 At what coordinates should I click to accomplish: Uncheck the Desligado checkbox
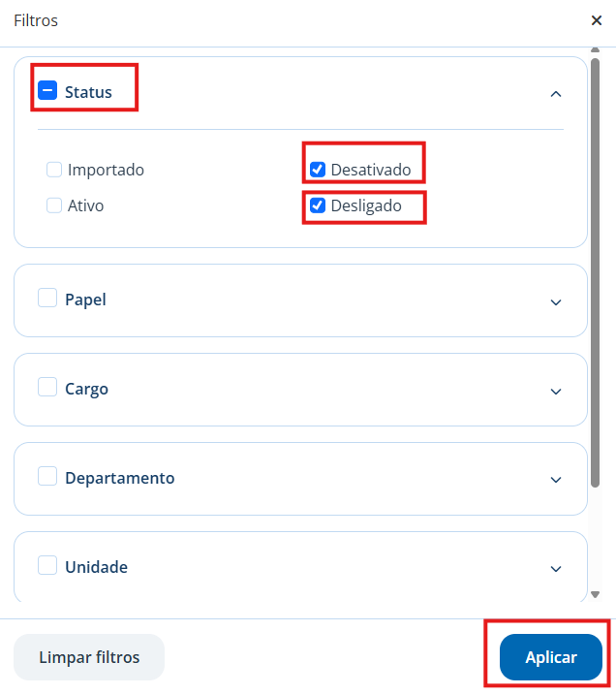pyautogui.click(x=318, y=205)
